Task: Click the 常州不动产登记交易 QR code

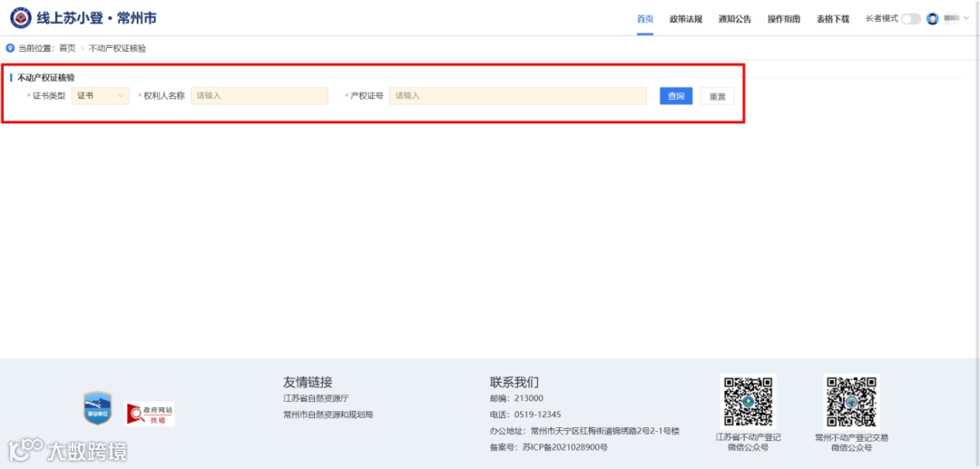Action: (851, 401)
